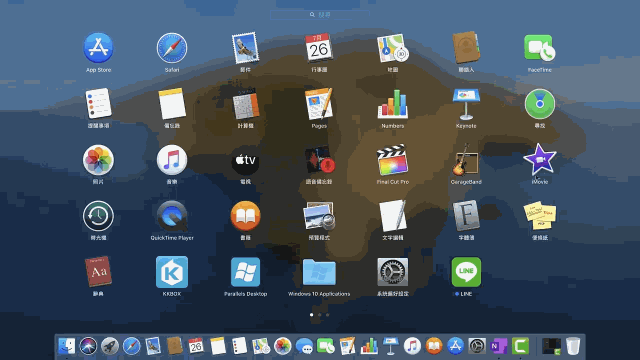Open Camtasia from the Dock
This screenshot has width=640, height=360.
(521, 346)
